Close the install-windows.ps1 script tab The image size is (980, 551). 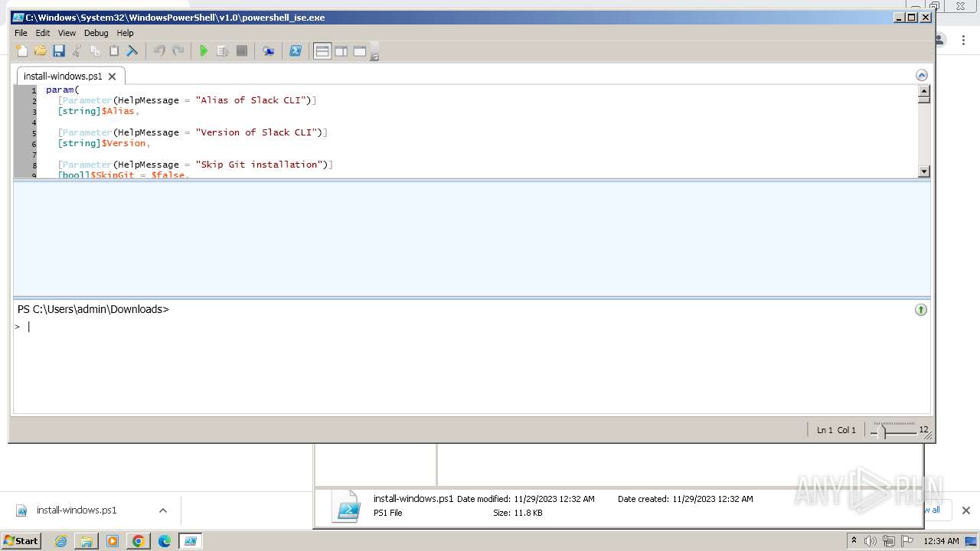point(112,77)
